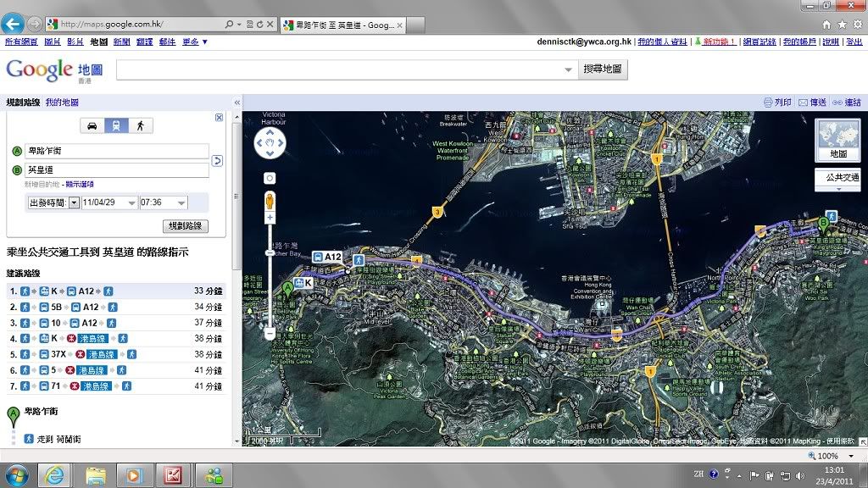Pick up the Street View pegman
868x488 pixels.
tap(270, 200)
